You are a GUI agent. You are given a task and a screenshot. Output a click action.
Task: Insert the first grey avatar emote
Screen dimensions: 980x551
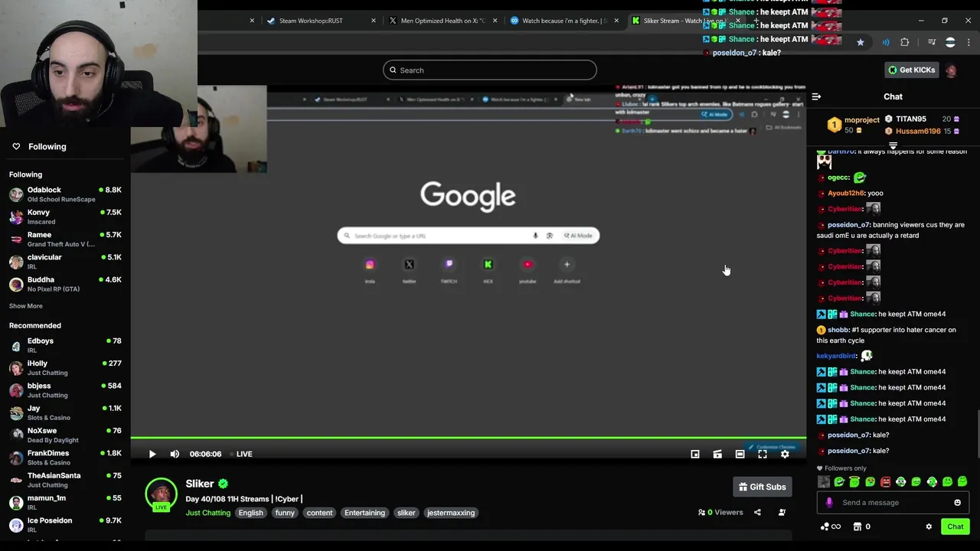tap(824, 481)
